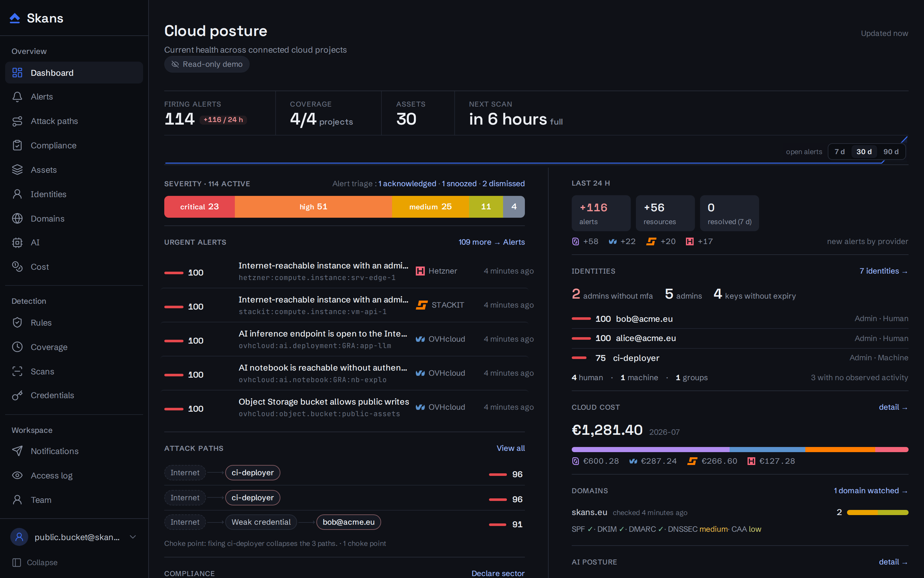Click the Credentials key icon

click(x=17, y=395)
